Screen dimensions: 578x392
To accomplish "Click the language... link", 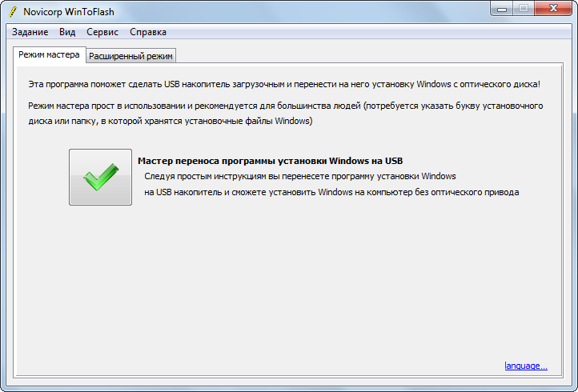I will tap(526, 366).
